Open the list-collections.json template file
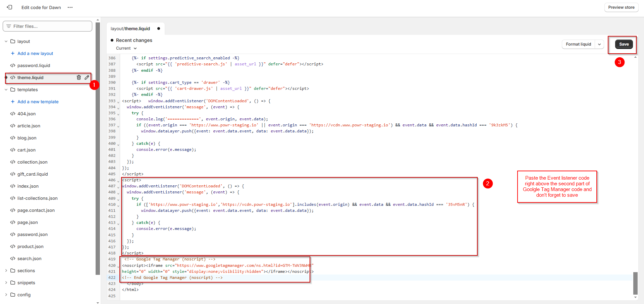644x304 pixels. [38, 198]
